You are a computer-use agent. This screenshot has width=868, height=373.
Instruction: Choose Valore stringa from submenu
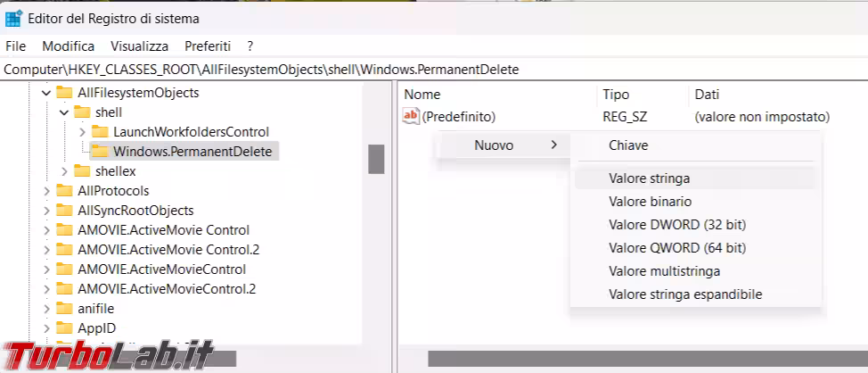tap(649, 178)
